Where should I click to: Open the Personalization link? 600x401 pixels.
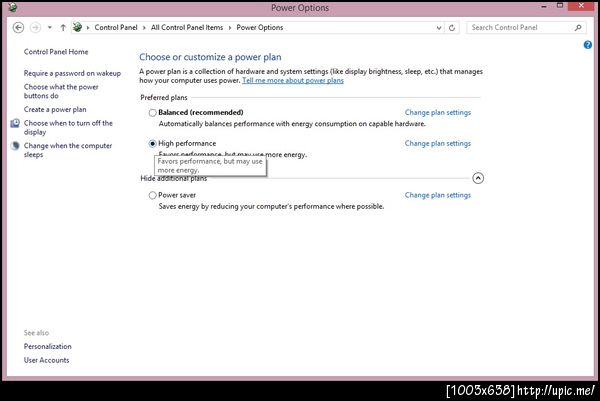[47, 346]
